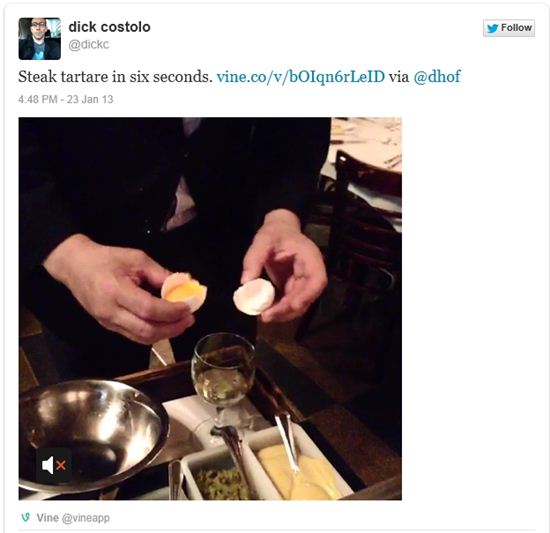550x533 pixels.
Task: Open dick costolo's profile avatar
Action: point(40,39)
